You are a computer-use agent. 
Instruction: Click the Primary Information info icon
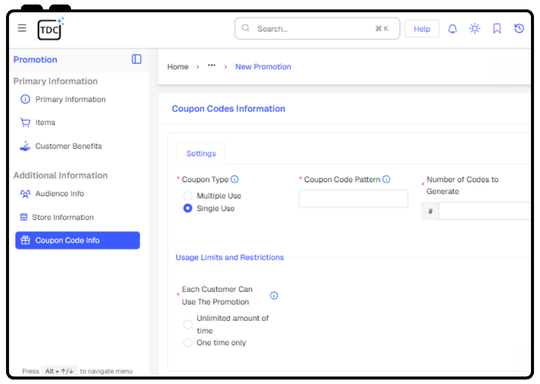pyautogui.click(x=25, y=99)
